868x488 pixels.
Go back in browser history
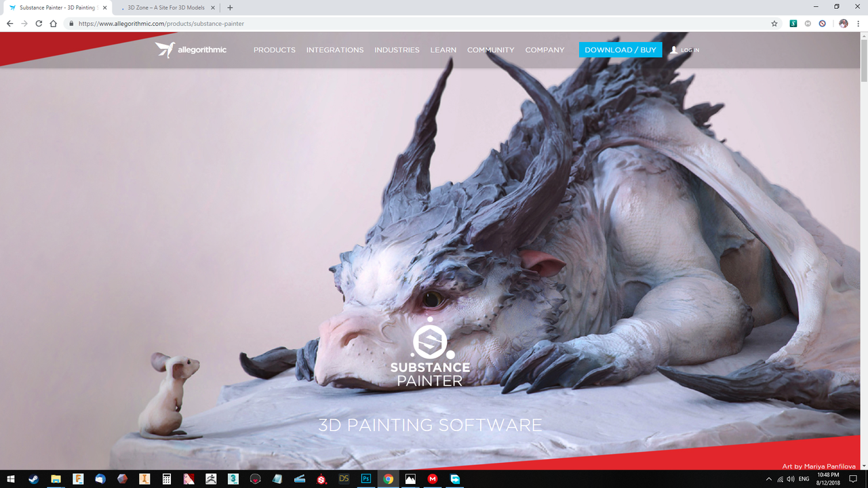point(9,23)
